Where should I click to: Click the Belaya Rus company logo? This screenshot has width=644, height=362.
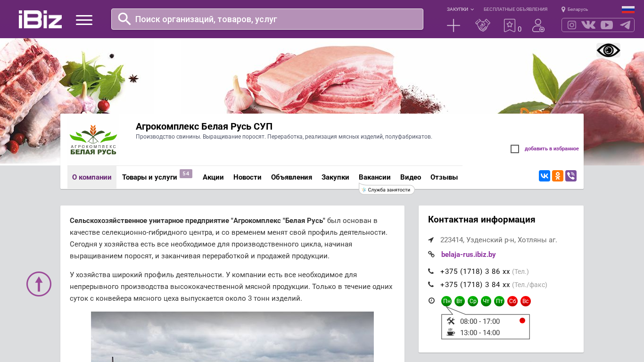click(x=93, y=140)
